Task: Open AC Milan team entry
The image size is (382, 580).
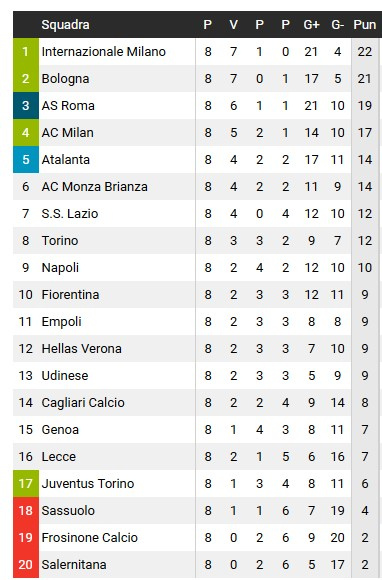Action: tap(67, 133)
